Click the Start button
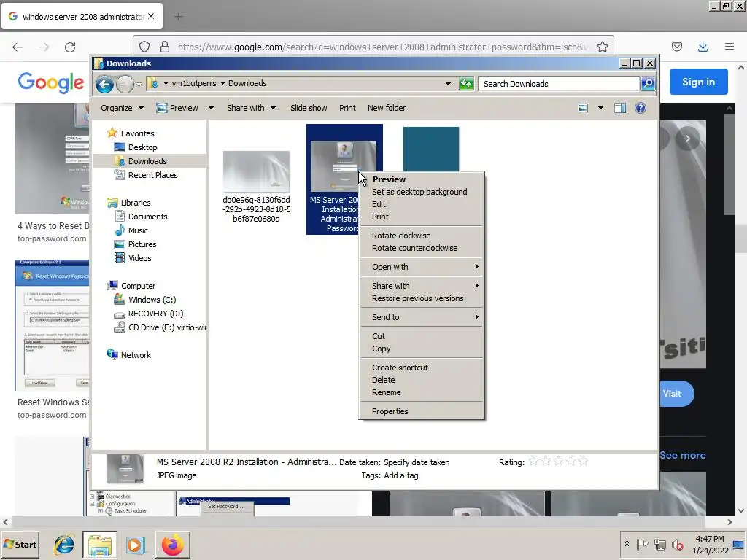 pos(20,545)
